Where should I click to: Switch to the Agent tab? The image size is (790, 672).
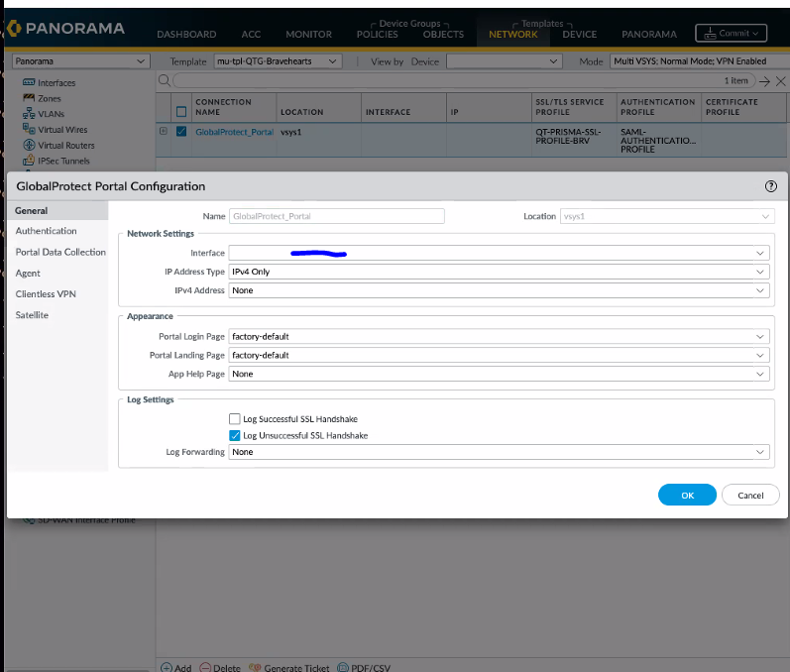point(28,273)
